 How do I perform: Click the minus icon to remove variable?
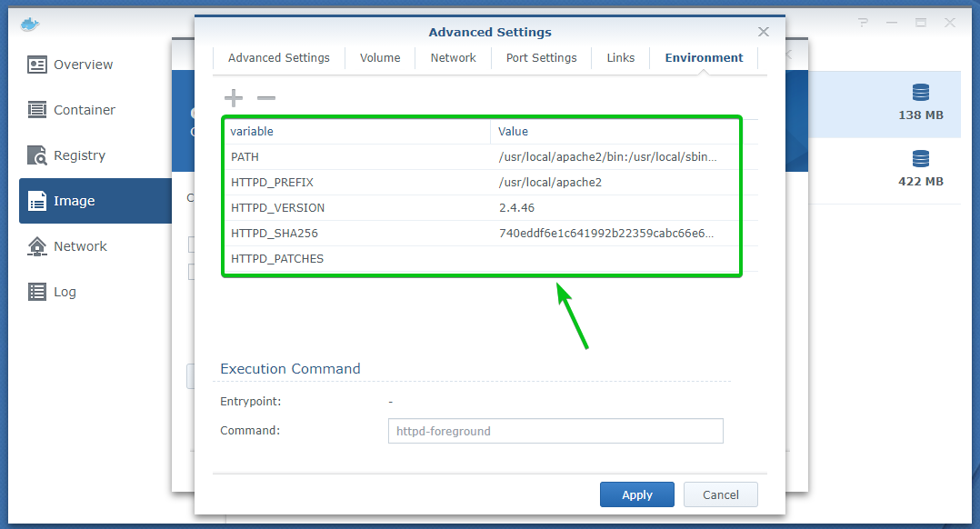pos(265,98)
